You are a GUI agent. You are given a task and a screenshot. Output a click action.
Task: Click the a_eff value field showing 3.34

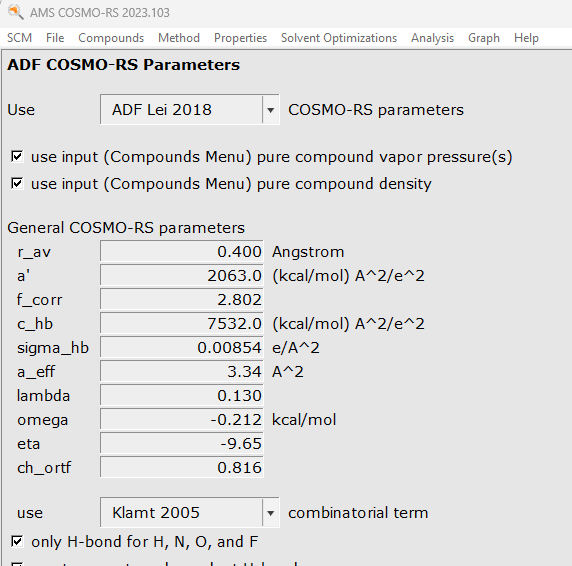tap(182, 372)
